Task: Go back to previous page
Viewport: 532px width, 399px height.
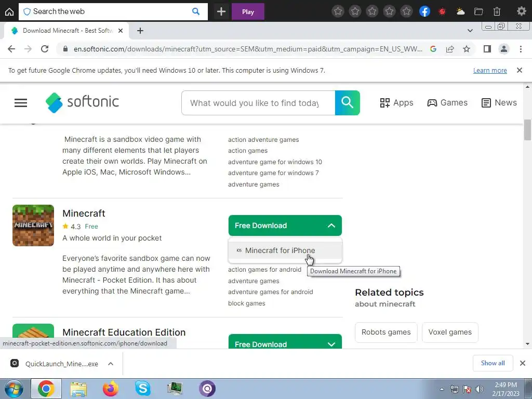Action: pyautogui.click(x=11, y=49)
